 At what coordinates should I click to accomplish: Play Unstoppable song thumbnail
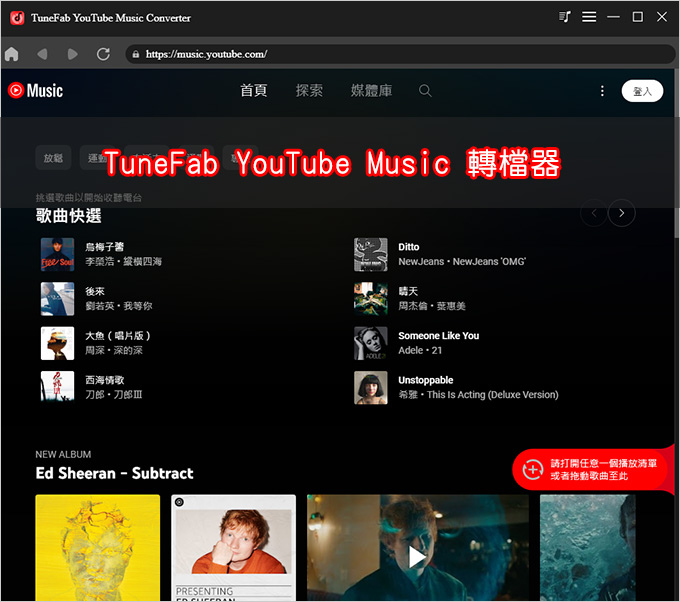(x=371, y=387)
